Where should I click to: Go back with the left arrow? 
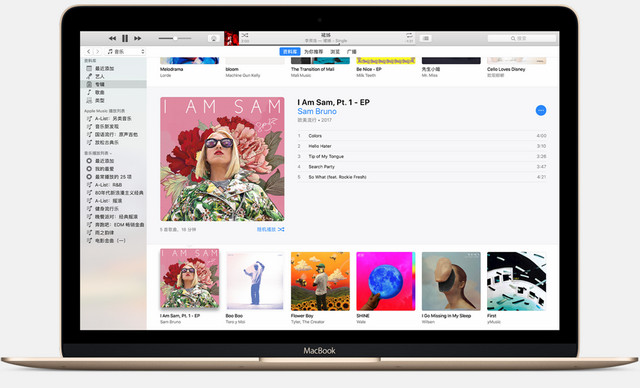pyautogui.click(x=89, y=51)
